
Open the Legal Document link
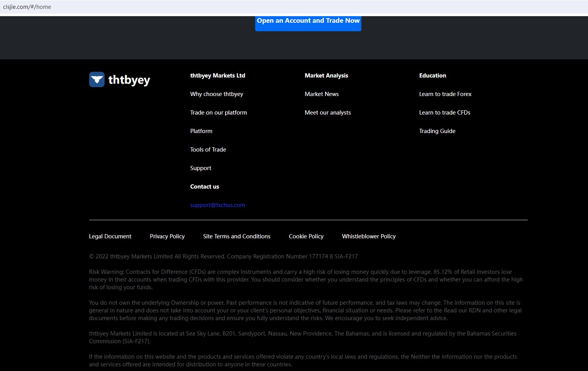coord(110,236)
